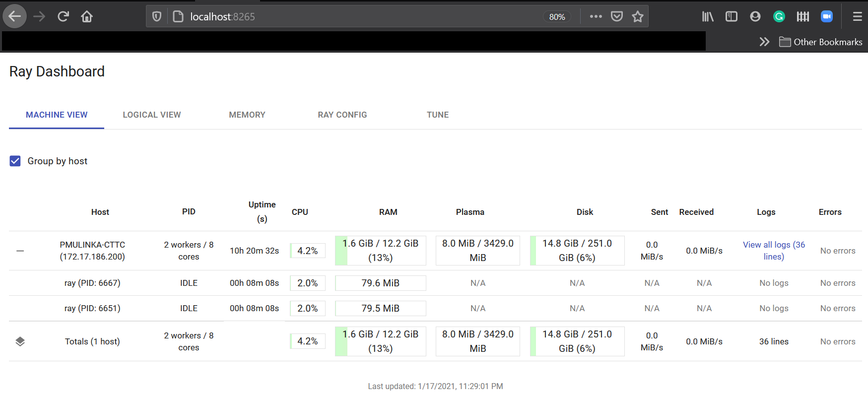Click the page info icon in address bar
Screen dimensions: 868x398
(178, 16)
